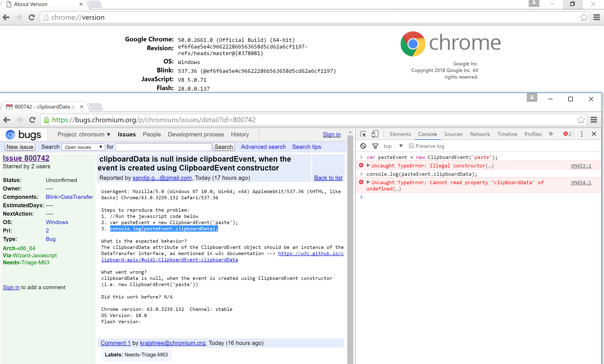Viewport: 604px width, 364px height.
Task: Click the console filter funnel icon
Action: point(375,146)
